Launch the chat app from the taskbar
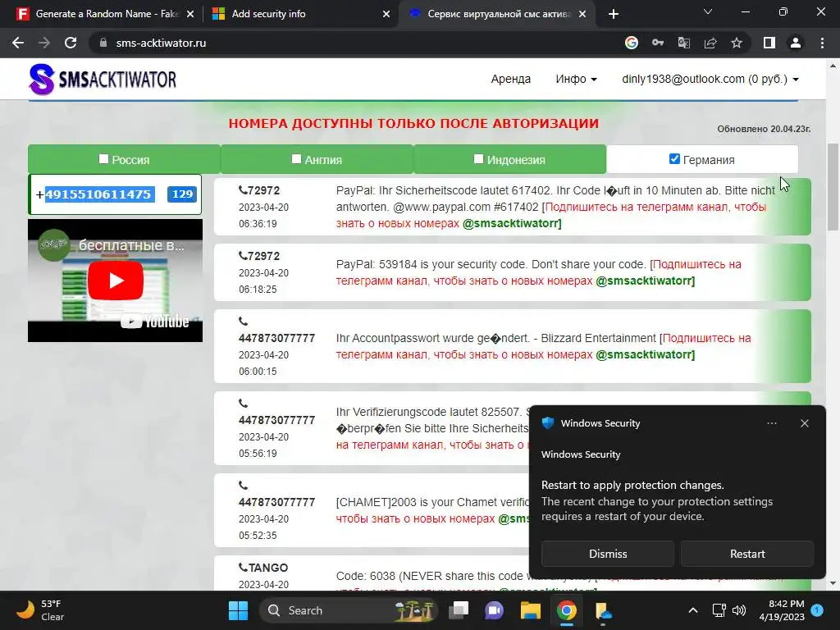The height and width of the screenshot is (630, 840). pyautogui.click(x=494, y=610)
